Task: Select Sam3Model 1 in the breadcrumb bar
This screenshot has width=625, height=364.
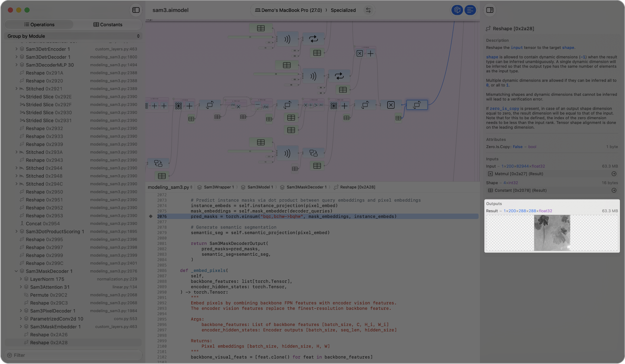Action: click(257, 187)
